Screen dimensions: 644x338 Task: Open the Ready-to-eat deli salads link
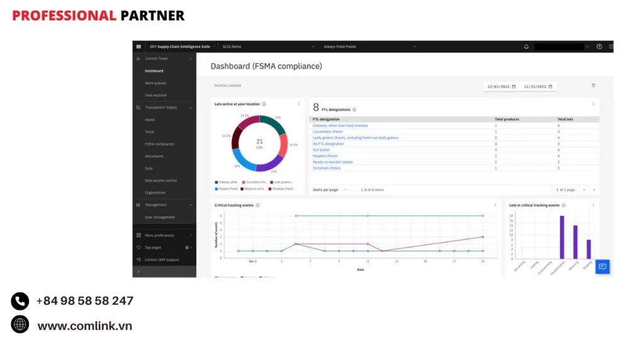tap(333, 162)
